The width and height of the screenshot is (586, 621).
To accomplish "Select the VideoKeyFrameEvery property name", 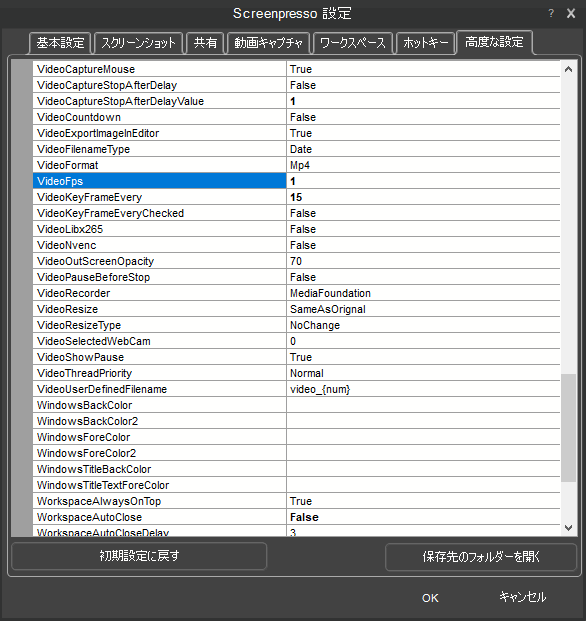I will [159, 197].
